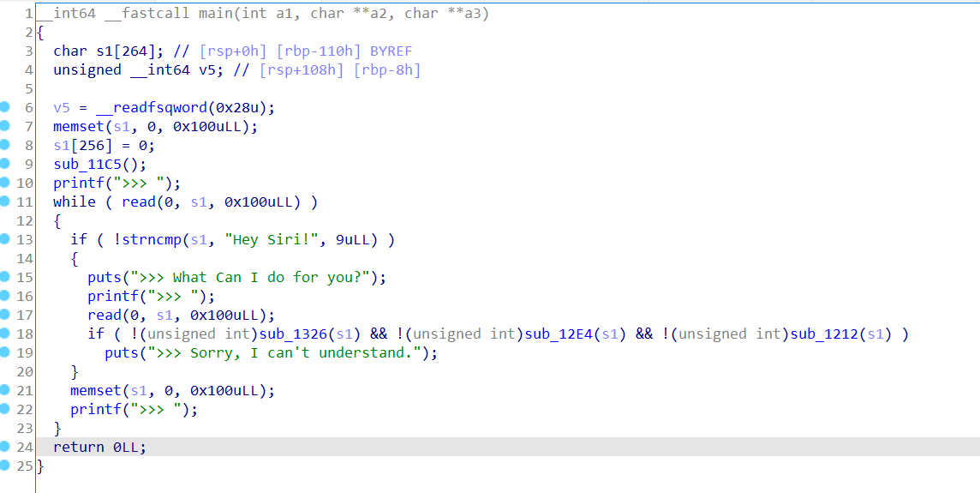Set breakpoint dot on line 18
The width and height of the screenshot is (980, 493).
tap(5, 334)
